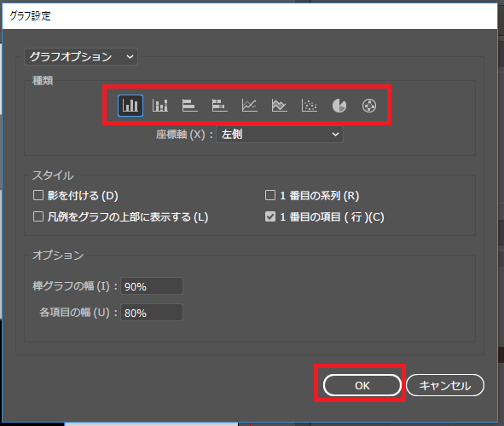
Task: Click the 棒グラフの幅 90% field
Action: 152,286
